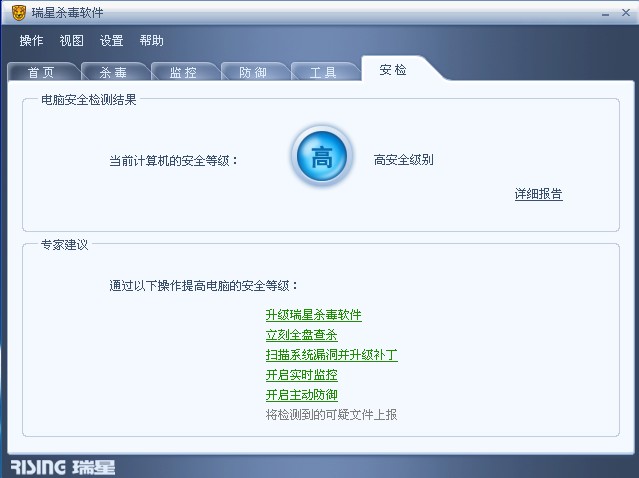This screenshot has width=639, height=478.
Task: Click the blue 高 security level badge
Action: click(x=322, y=156)
